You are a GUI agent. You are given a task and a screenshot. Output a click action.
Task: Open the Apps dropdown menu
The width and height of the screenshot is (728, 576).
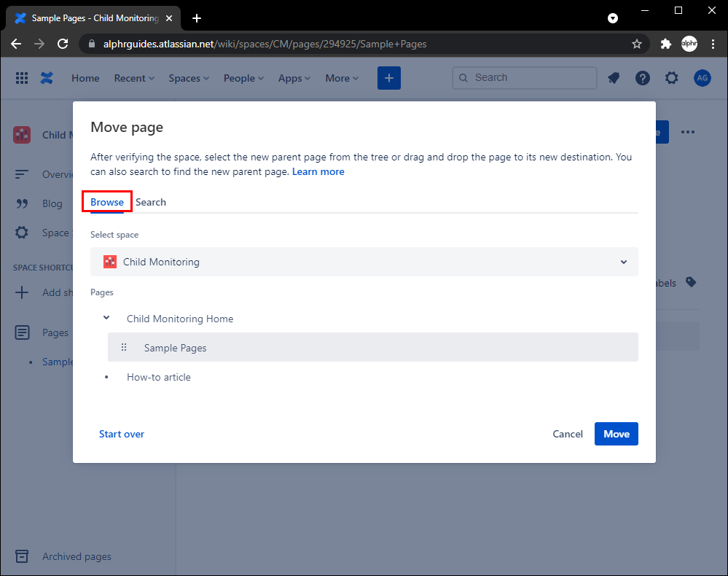[x=294, y=78]
